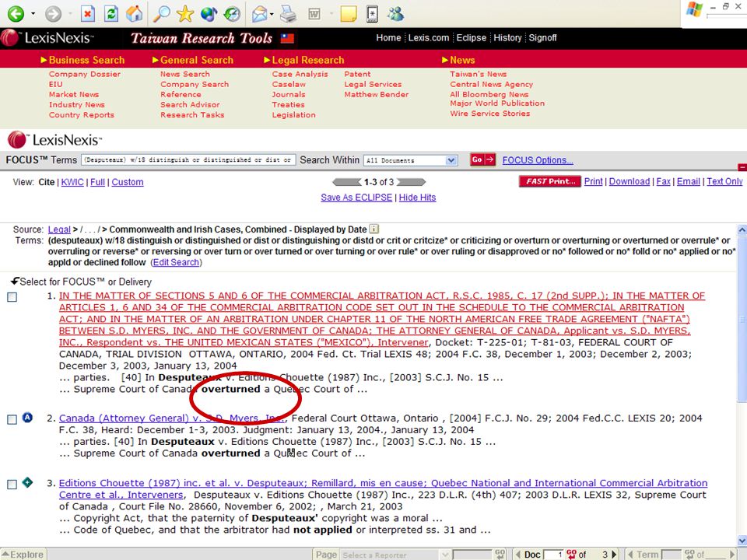
Task: Go to next results with right gray arrow
Action: 411,182
